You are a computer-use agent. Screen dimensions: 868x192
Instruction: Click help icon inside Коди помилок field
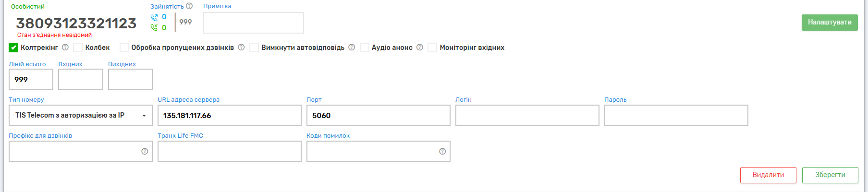coord(442,152)
